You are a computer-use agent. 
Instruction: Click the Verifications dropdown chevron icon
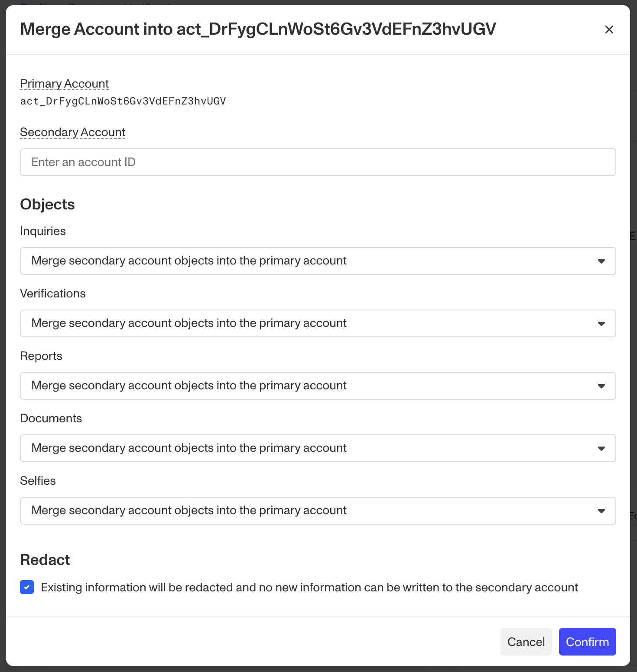601,323
